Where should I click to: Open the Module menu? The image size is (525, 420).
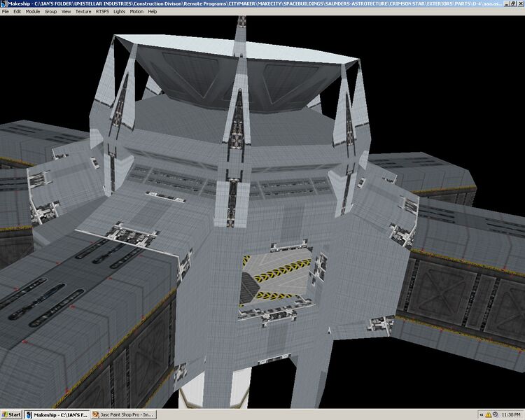tap(33, 11)
